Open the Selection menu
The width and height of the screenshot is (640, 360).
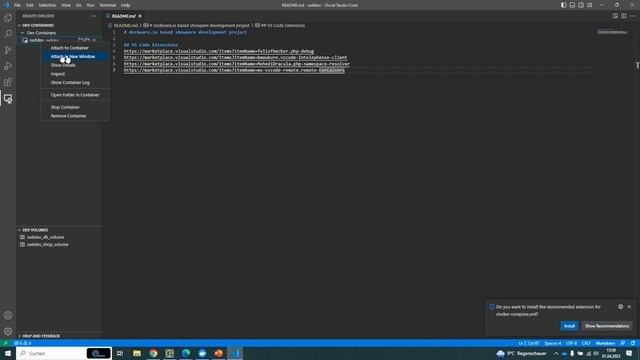pos(47,5)
